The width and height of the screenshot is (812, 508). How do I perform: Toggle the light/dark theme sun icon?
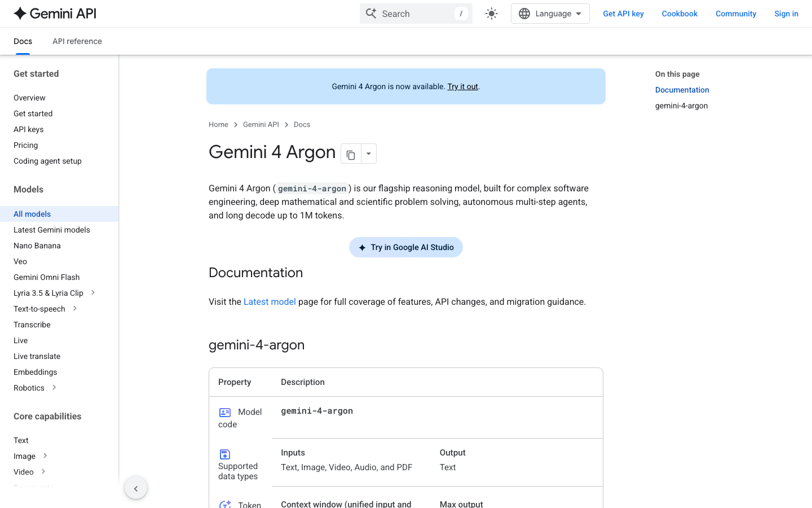pos(492,14)
